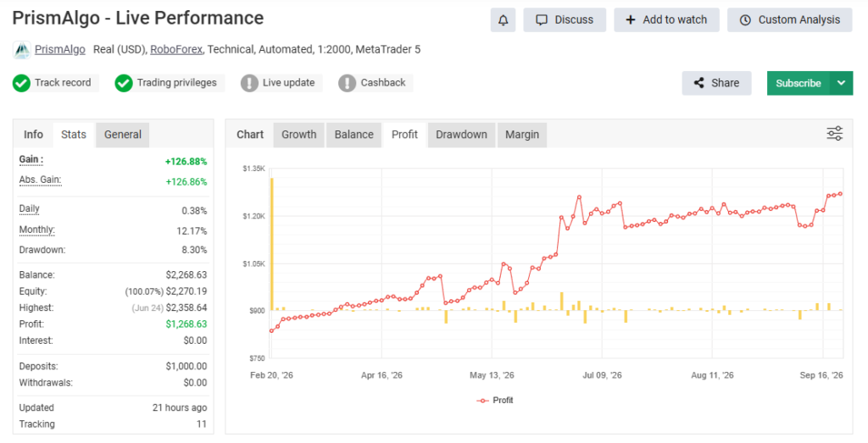
Task: Click the notification bell icon
Action: [x=503, y=20]
